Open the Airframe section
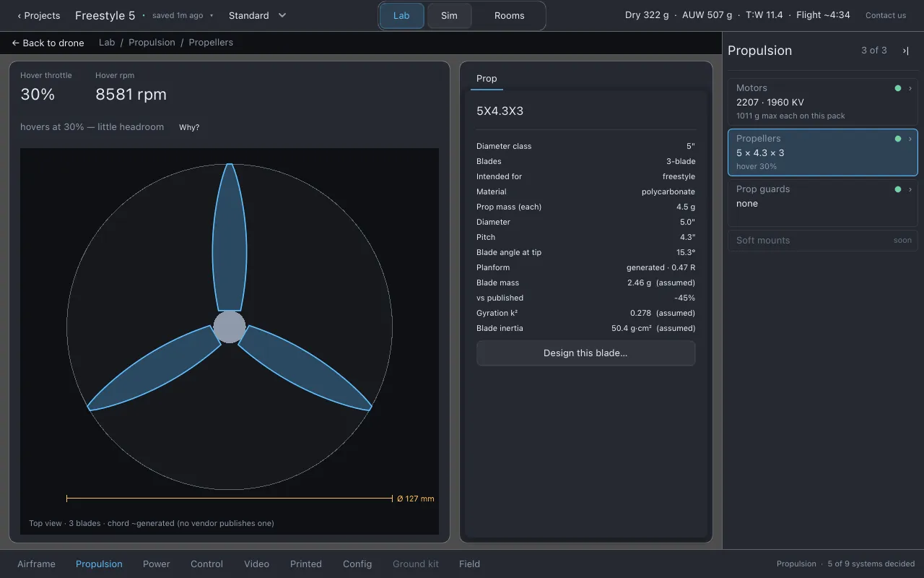The image size is (924, 578). (36, 564)
